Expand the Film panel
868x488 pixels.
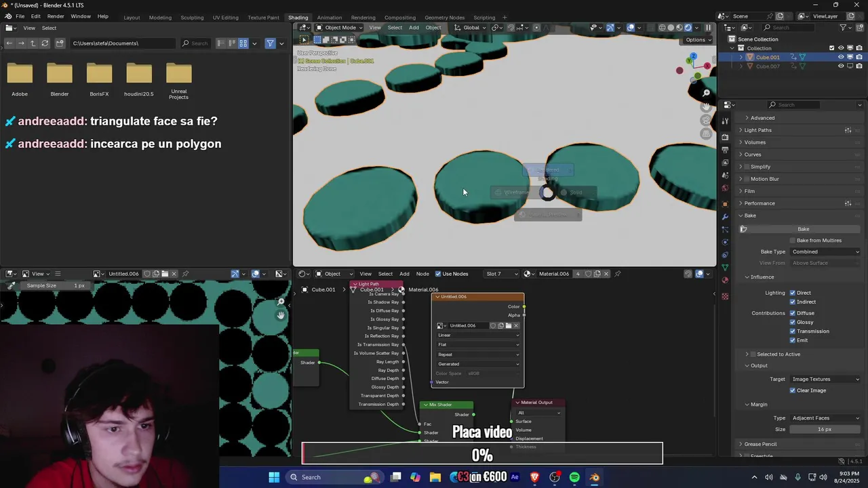pos(749,191)
